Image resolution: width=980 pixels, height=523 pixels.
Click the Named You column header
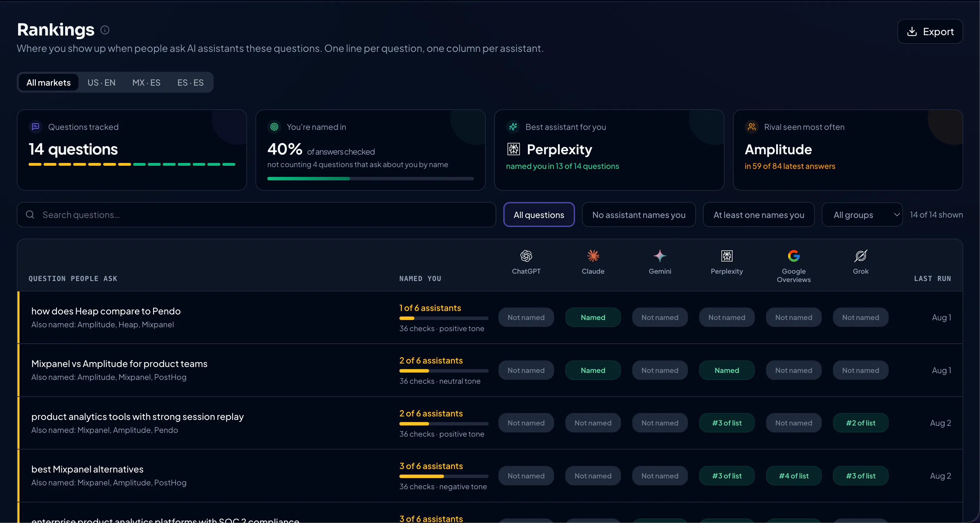[420, 279]
